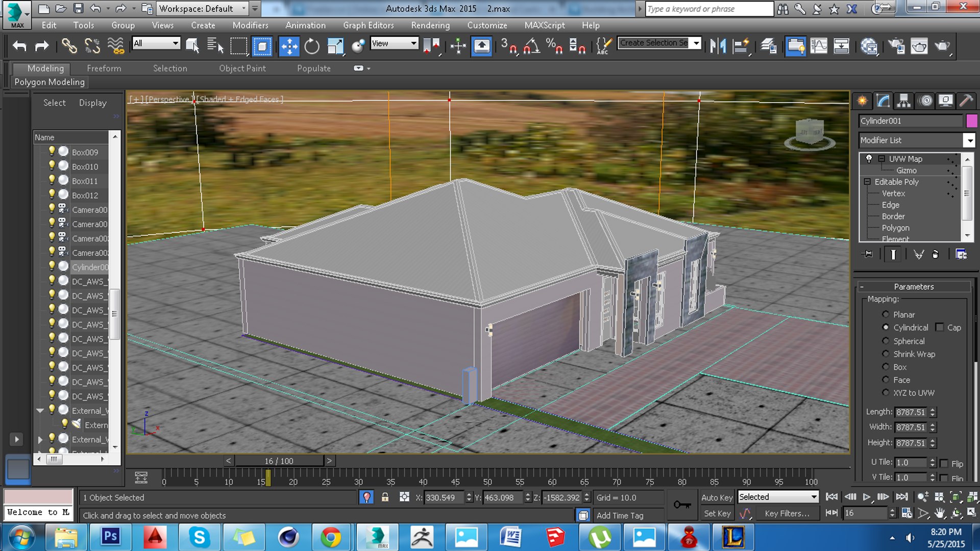Switch to the Freeform ribbon tab
Viewport: 980px width, 551px height.
point(104,68)
